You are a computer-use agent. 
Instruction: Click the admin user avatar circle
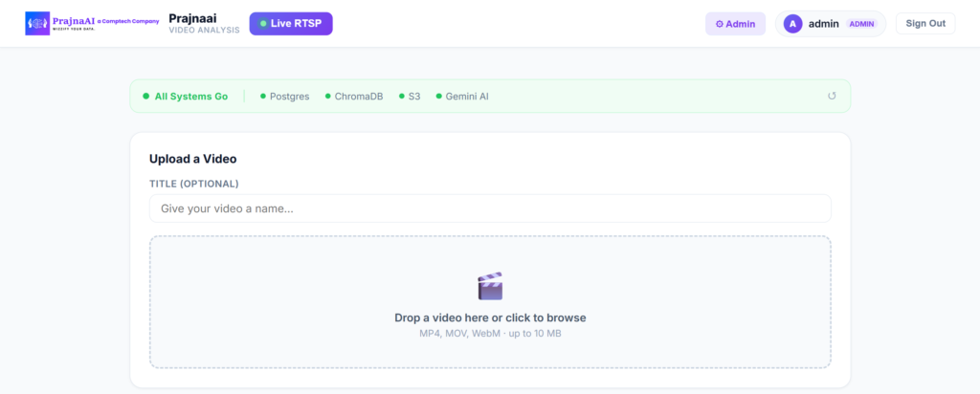click(792, 24)
